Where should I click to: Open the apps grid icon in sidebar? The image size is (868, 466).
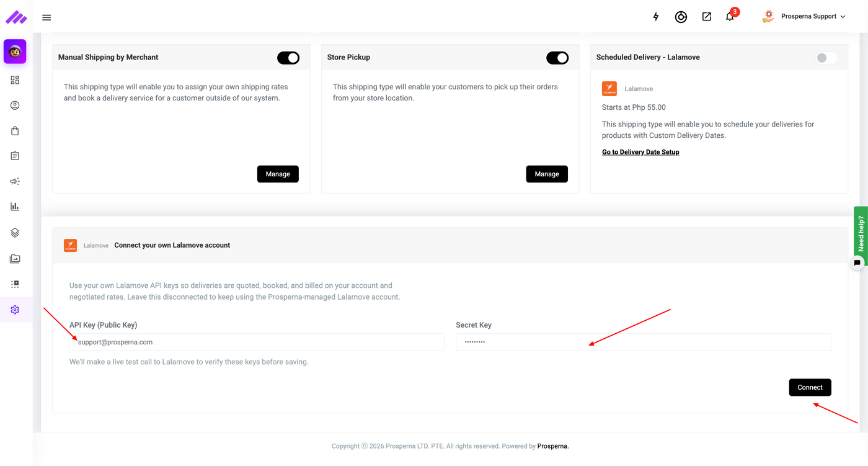[15, 284]
